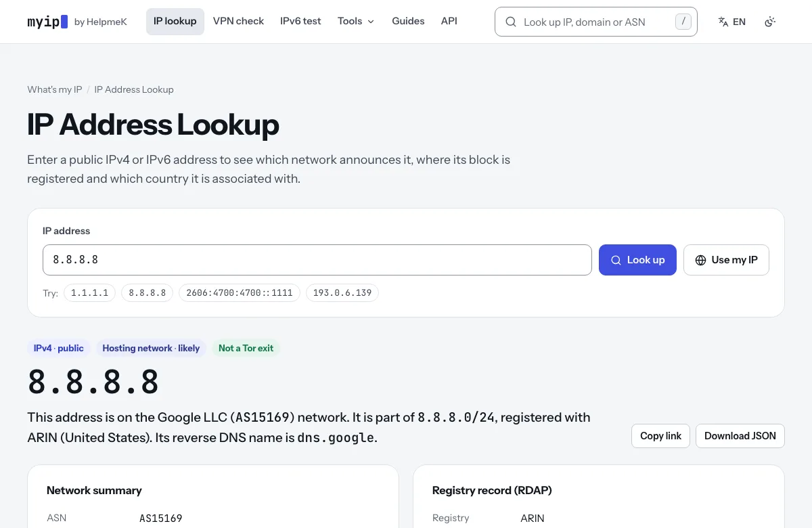Click the slash shortcut key badge
This screenshot has width=812, height=528.
click(683, 22)
